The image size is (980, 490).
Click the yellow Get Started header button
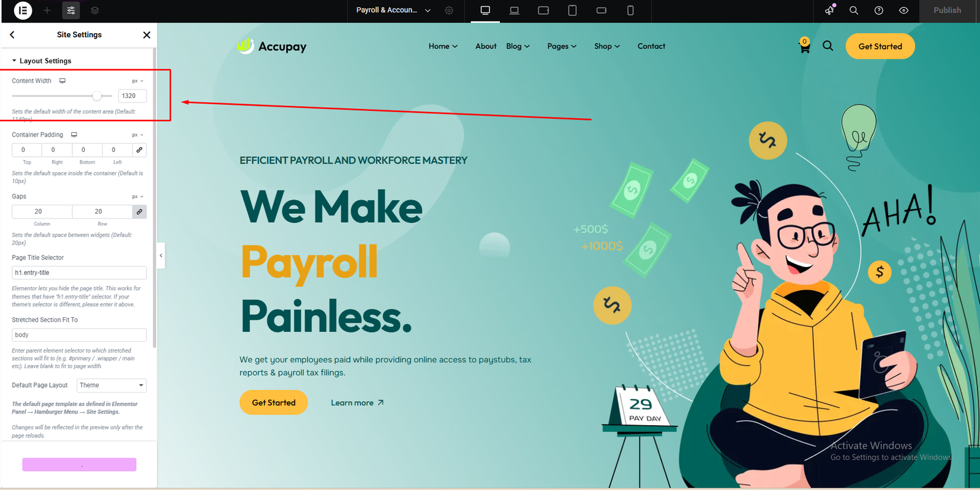[x=880, y=47]
